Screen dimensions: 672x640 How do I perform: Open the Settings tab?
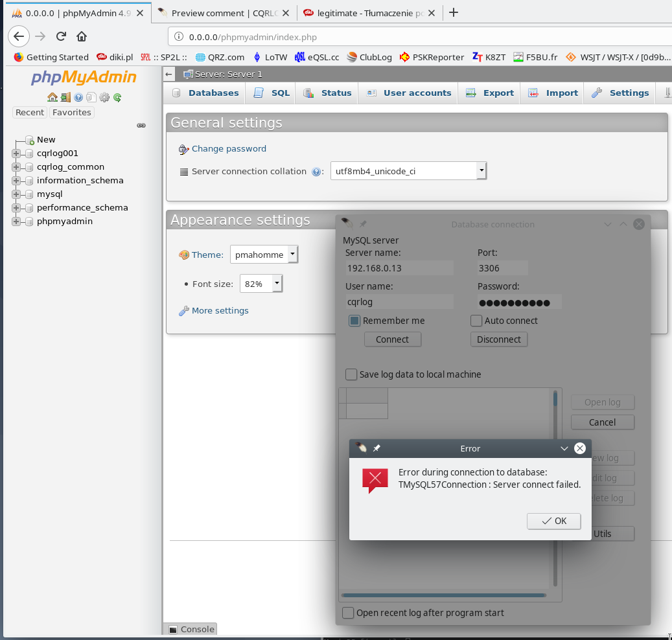tap(620, 93)
